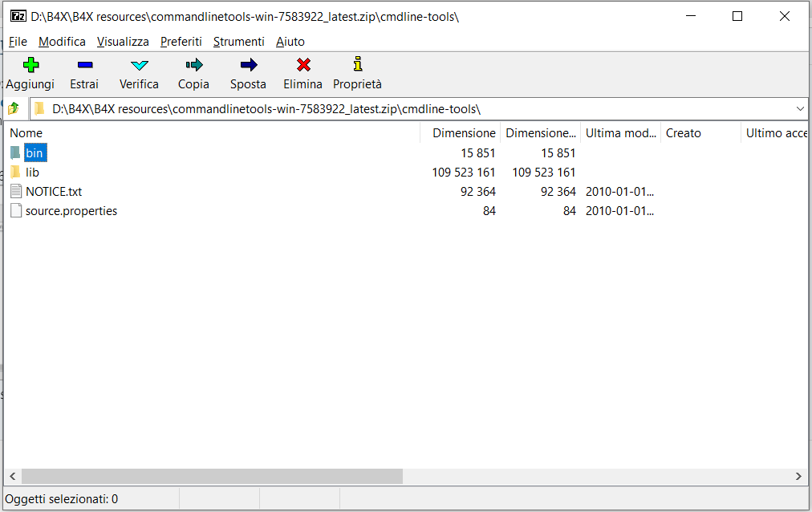Image resolution: width=812 pixels, height=512 pixels.
Task: Click source.properties modified date 2010-01-01
Action: [x=620, y=211]
